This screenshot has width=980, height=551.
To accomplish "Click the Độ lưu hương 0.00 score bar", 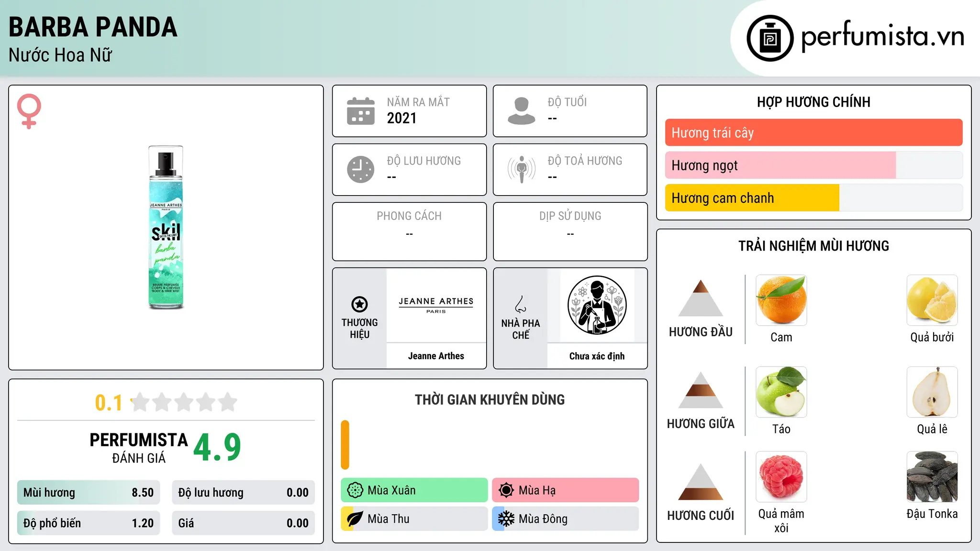I will [243, 493].
